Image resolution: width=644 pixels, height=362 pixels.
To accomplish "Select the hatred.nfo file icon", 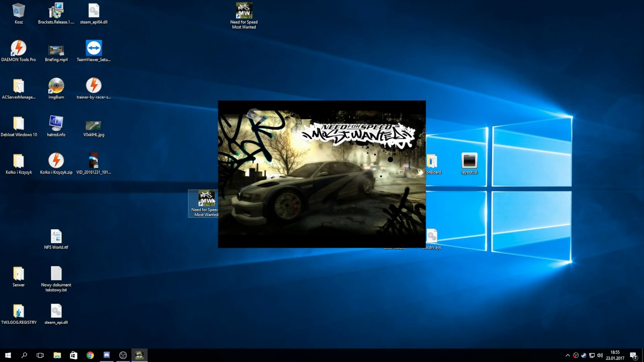I will [56, 126].
